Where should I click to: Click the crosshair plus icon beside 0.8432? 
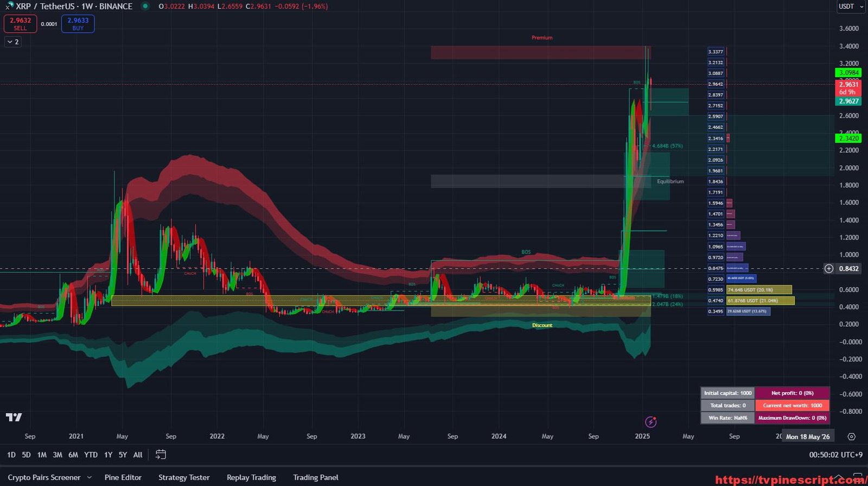(x=828, y=268)
